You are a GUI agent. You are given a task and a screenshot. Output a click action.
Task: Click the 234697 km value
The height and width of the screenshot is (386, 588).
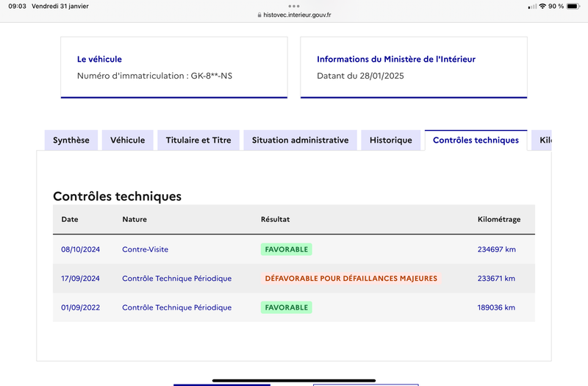pyautogui.click(x=497, y=249)
